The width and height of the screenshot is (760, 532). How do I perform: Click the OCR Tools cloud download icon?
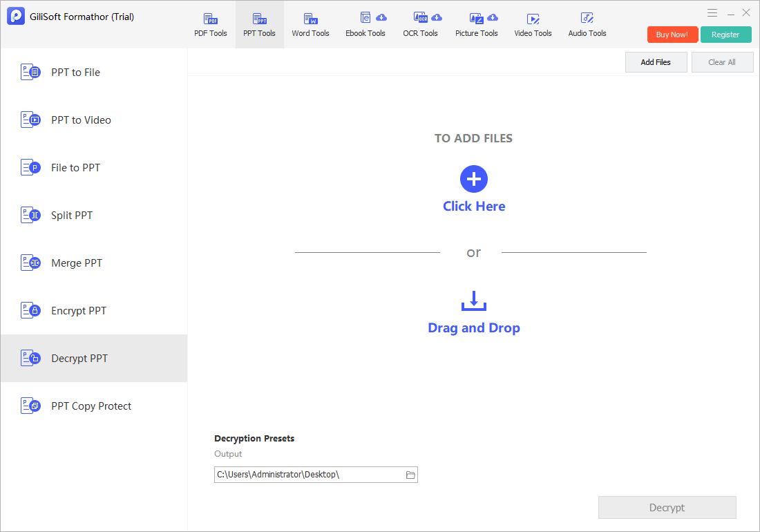437,18
